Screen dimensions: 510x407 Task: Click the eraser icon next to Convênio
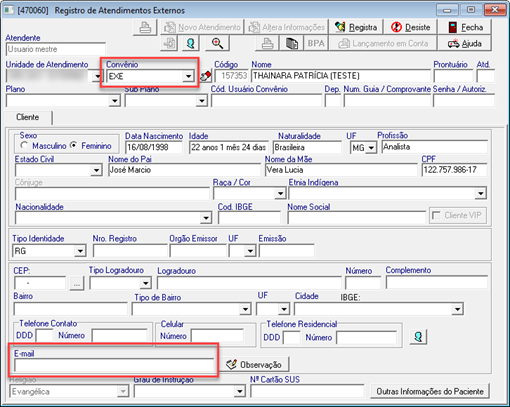coord(206,76)
